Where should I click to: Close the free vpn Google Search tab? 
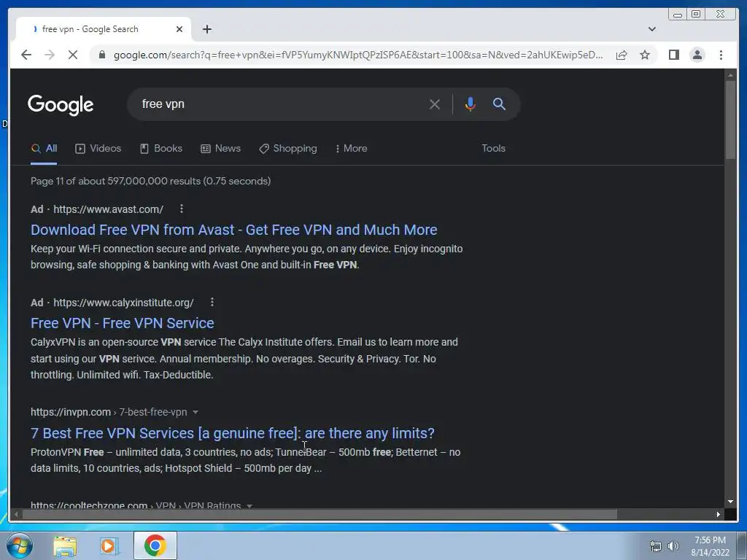point(179,29)
